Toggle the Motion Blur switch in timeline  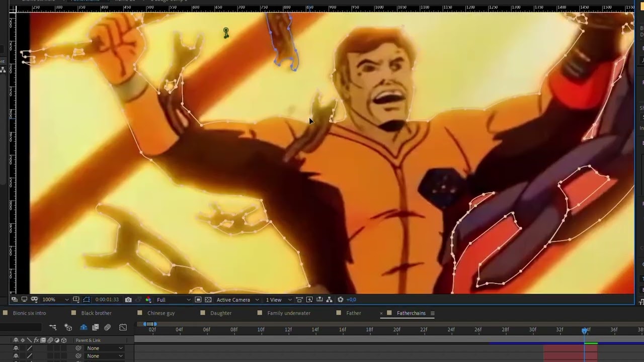coord(108,327)
